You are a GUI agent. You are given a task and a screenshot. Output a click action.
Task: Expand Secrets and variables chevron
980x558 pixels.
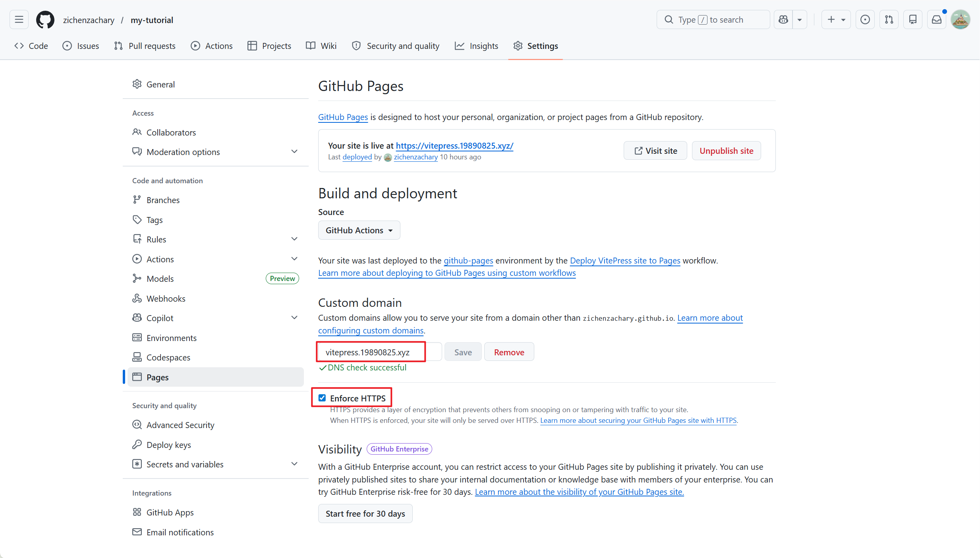tap(294, 464)
